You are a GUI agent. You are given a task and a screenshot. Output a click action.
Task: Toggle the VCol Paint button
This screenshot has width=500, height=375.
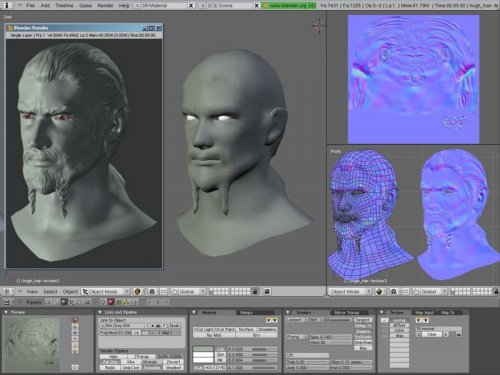coord(225,329)
